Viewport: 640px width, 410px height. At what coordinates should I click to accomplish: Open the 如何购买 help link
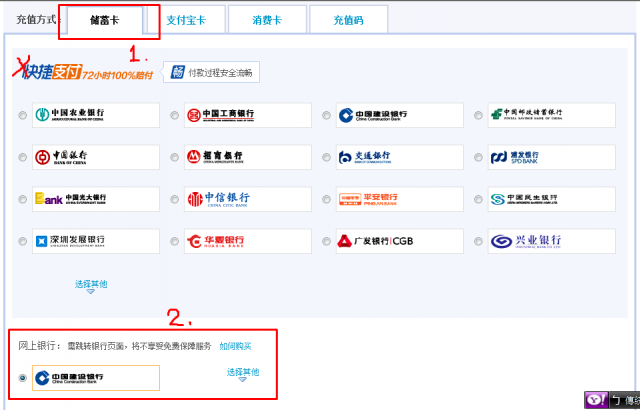point(236,346)
